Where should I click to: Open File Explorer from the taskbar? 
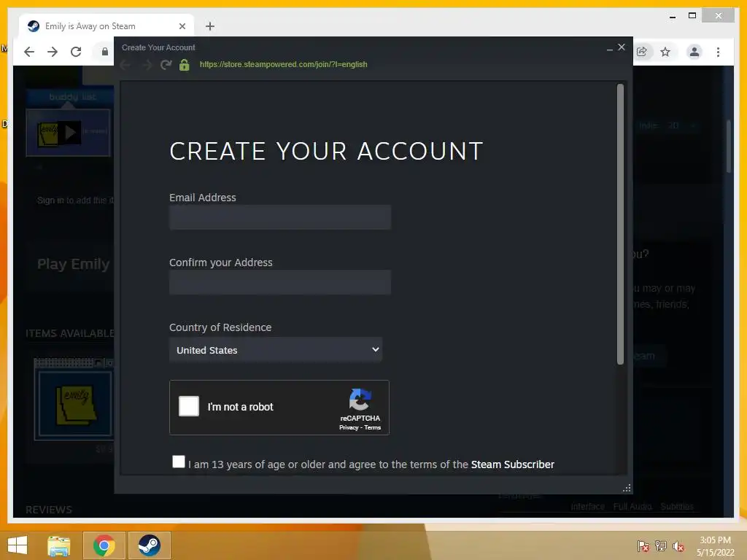tap(59, 545)
